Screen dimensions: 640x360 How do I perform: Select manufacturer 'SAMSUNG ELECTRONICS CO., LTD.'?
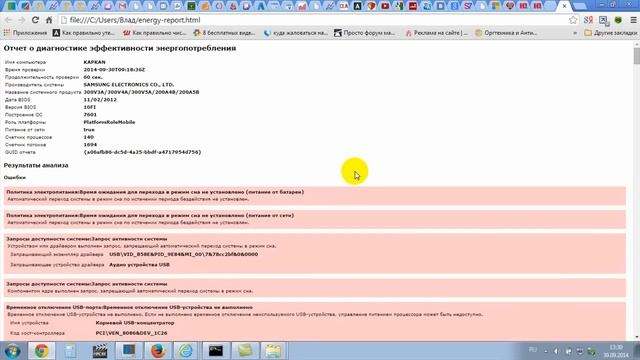click(129, 84)
